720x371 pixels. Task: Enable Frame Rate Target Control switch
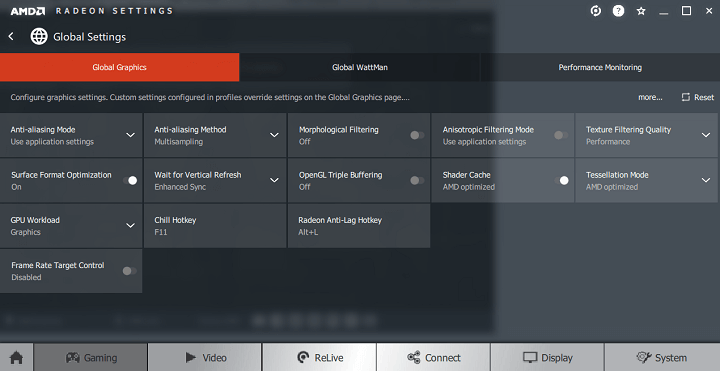129,271
